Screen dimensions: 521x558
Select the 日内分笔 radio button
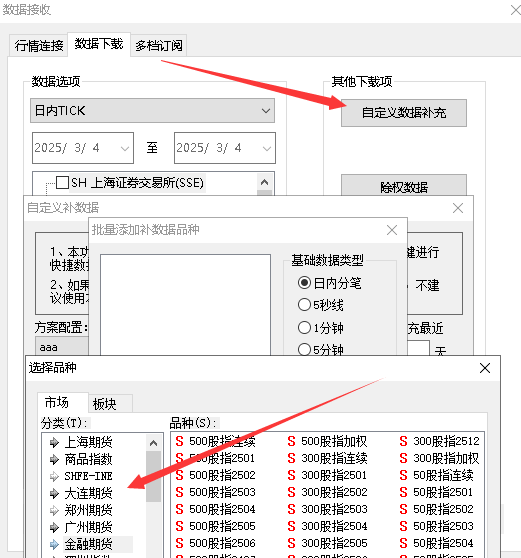pos(304,283)
